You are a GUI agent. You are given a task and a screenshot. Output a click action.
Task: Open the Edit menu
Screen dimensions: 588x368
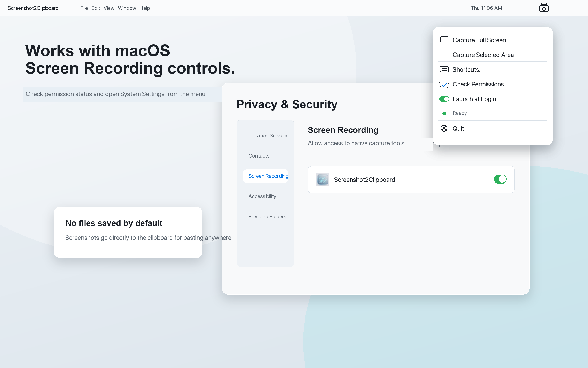pos(96,8)
